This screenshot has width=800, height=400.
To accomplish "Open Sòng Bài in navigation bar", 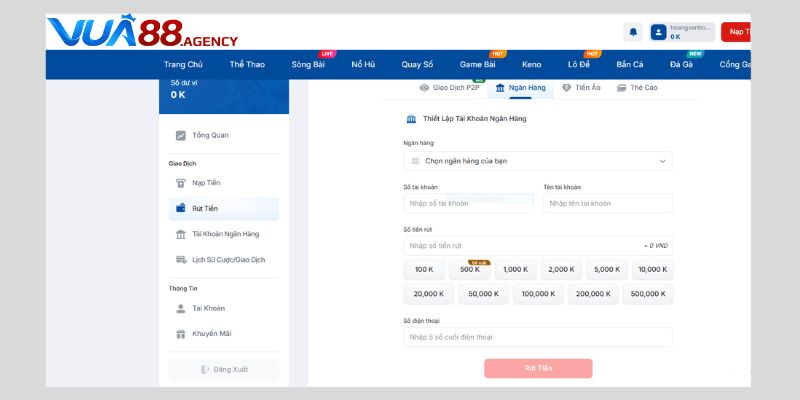I will 308,65.
